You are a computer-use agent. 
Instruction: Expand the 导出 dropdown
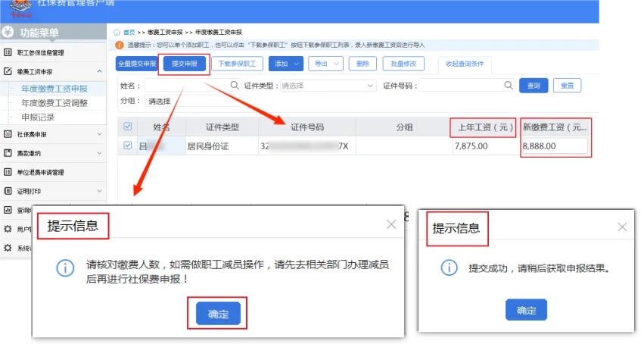pyautogui.click(x=326, y=64)
